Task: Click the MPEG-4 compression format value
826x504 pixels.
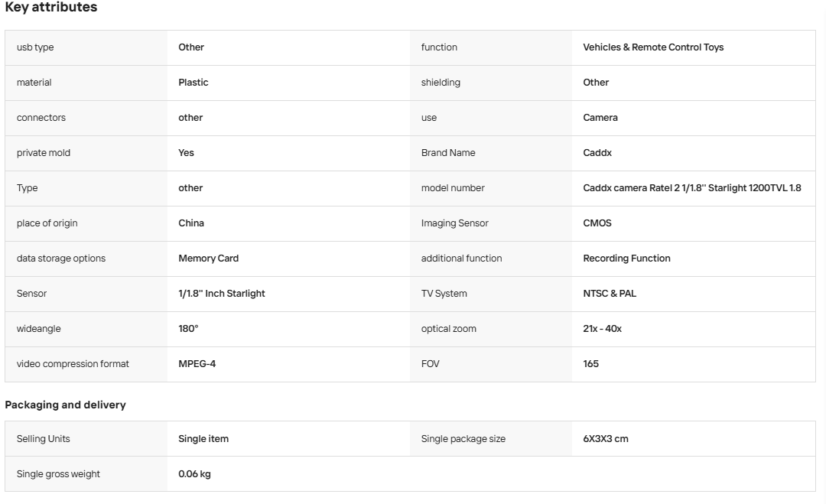Action: [x=197, y=364]
